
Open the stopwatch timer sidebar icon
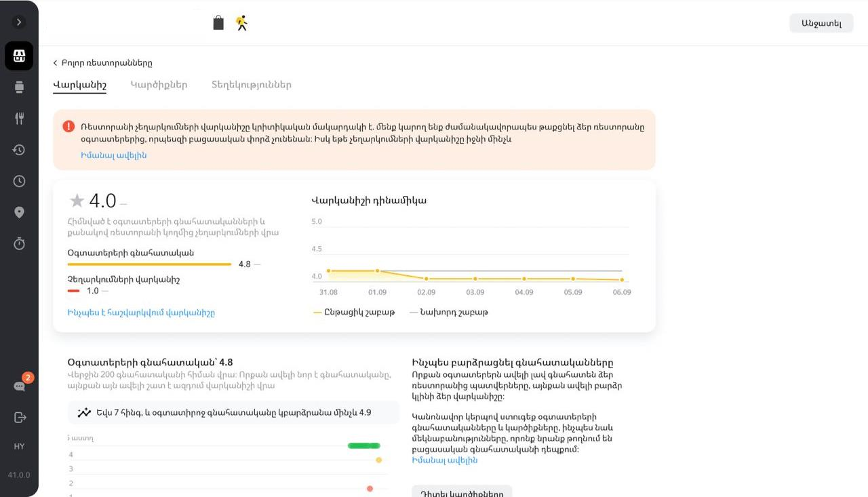19,243
